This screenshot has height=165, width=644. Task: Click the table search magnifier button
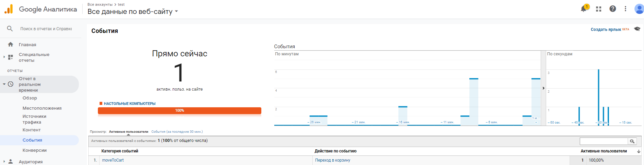click(x=632, y=141)
